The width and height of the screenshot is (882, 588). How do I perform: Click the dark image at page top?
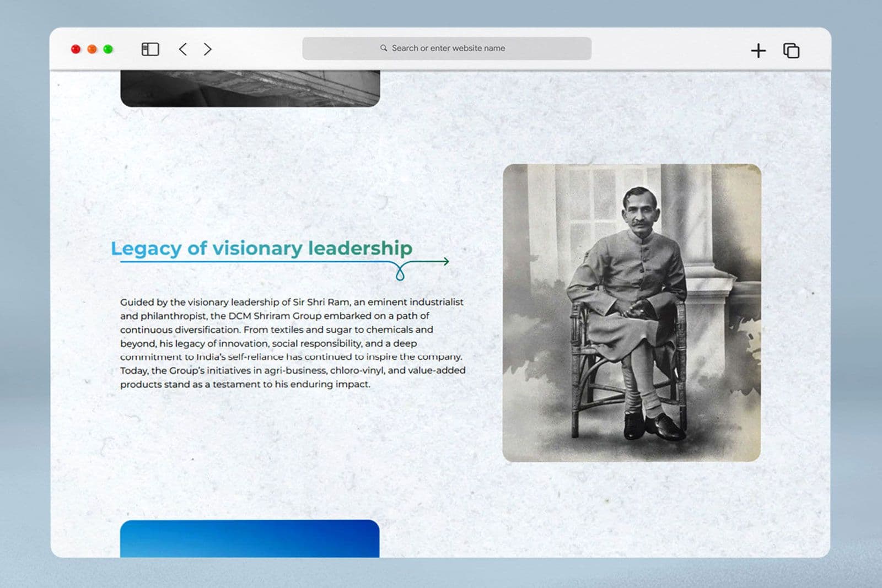(250, 88)
